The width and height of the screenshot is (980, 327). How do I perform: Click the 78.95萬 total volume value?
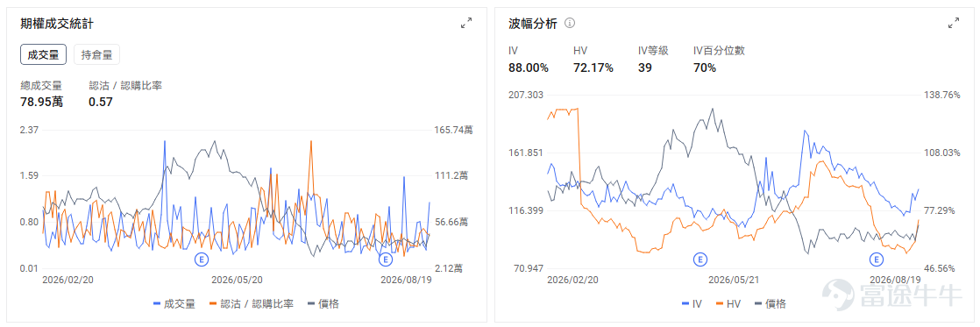coord(41,102)
